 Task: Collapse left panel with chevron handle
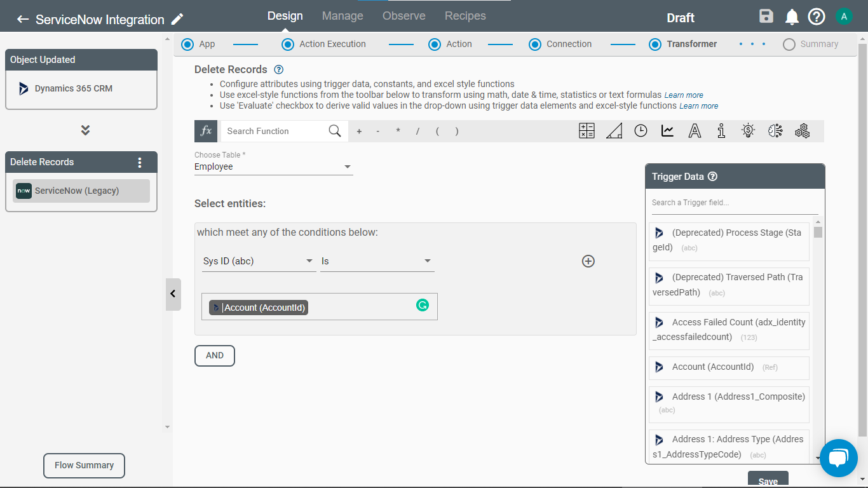173,294
